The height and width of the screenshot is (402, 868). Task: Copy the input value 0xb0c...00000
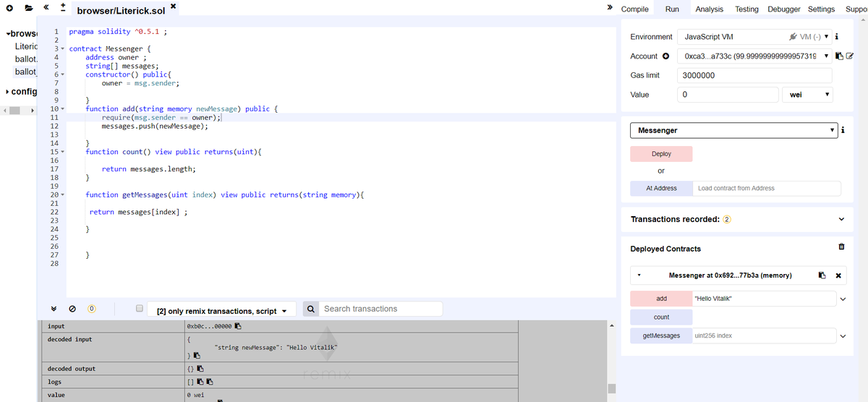tap(238, 327)
